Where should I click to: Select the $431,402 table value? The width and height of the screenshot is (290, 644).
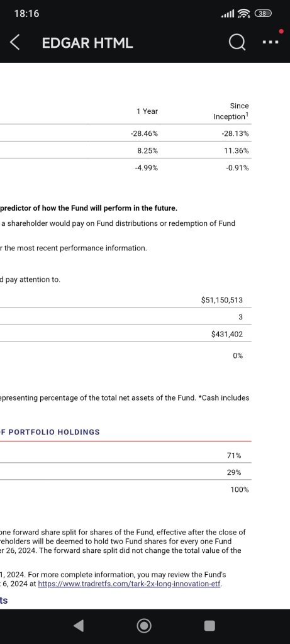coord(227,335)
